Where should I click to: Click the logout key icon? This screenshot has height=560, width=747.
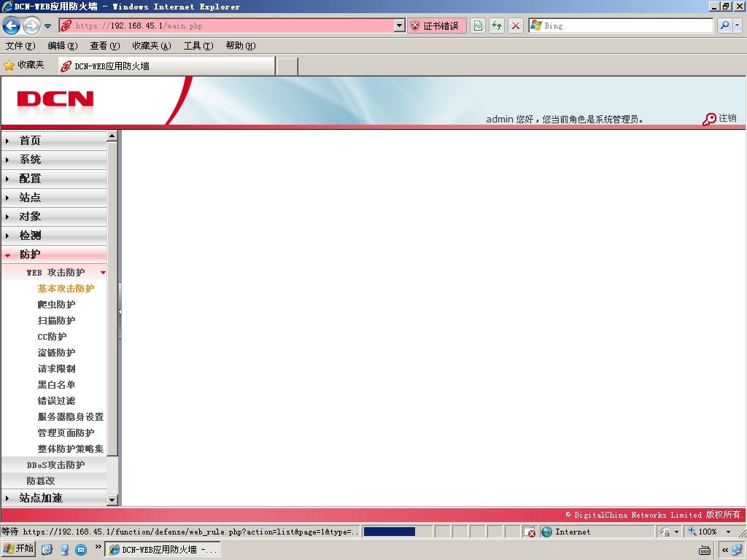pos(709,119)
